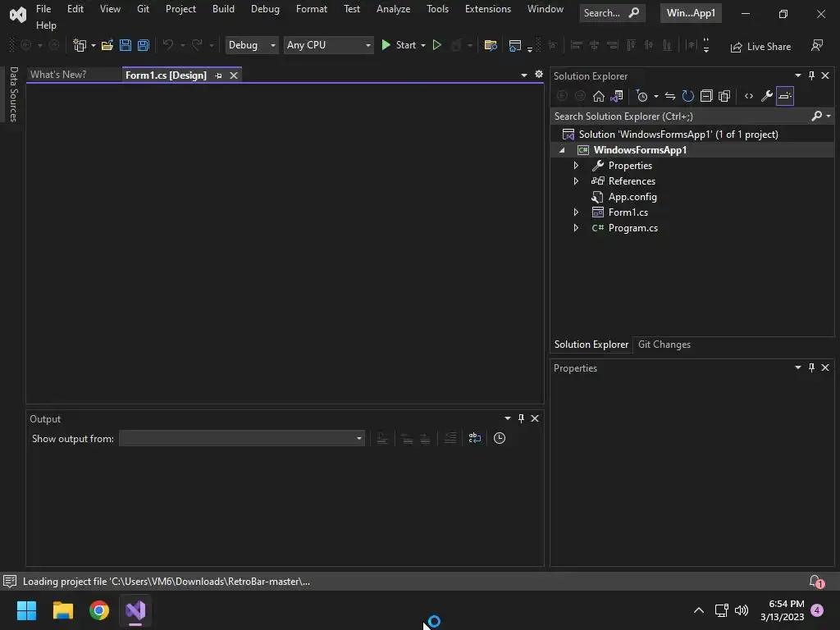Viewport: 840px width, 630px height.
Task: Open the Format menu
Action: 312,9
